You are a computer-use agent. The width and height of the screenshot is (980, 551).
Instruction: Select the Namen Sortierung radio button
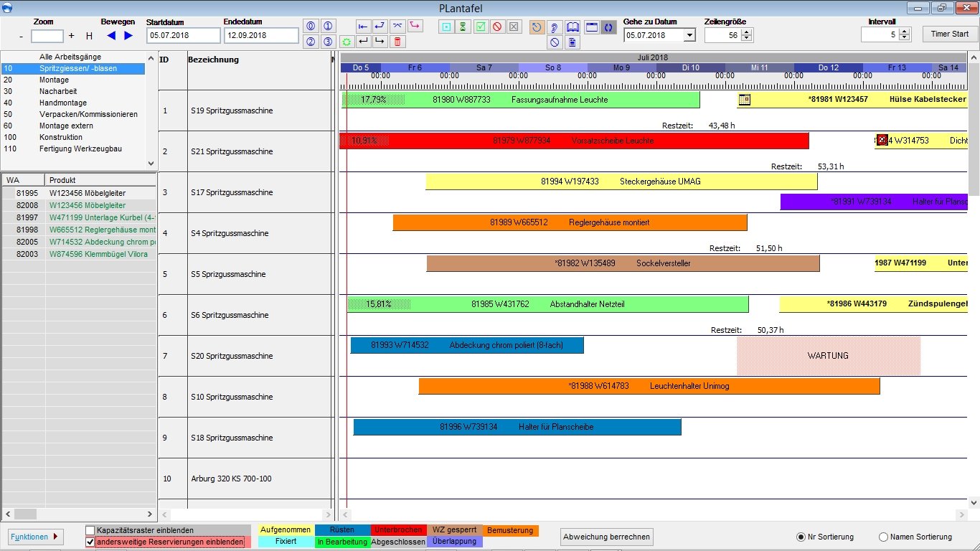click(x=883, y=537)
